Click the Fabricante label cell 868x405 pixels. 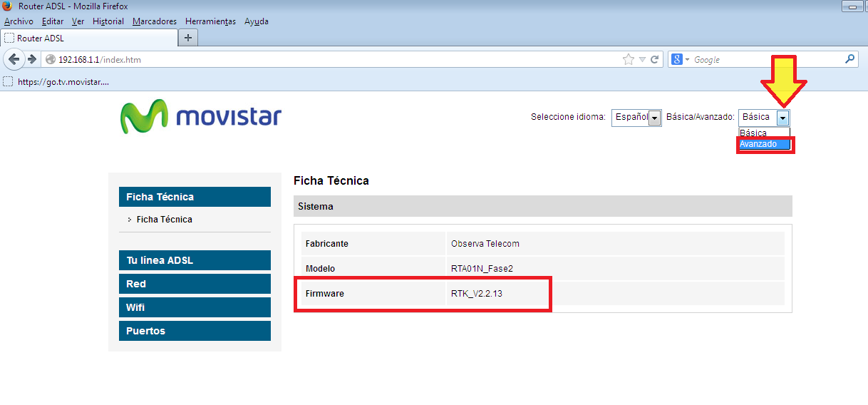(373, 244)
